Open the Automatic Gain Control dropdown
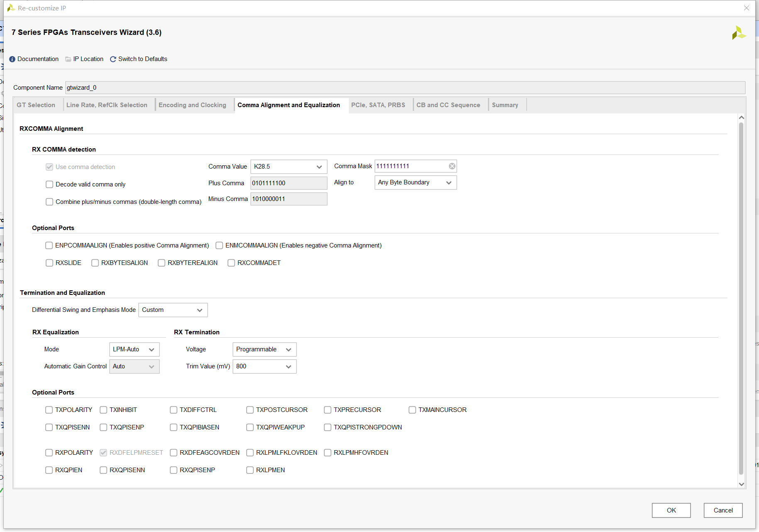 pos(135,367)
